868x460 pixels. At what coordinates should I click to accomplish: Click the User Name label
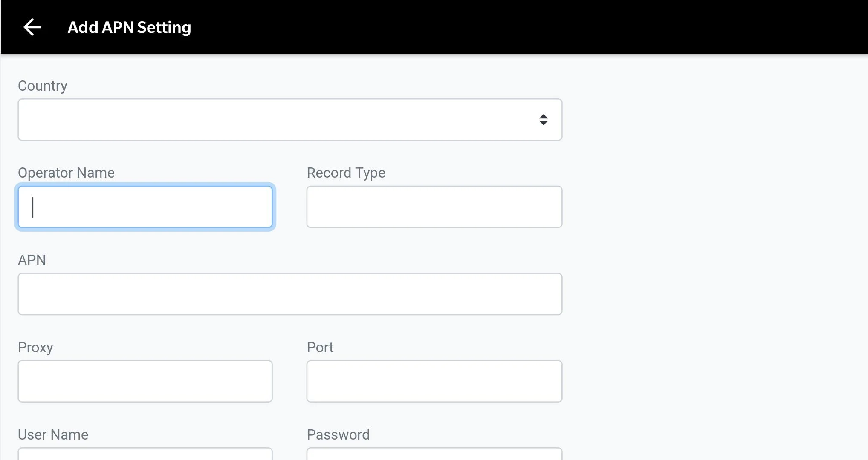tap(53, 435)
